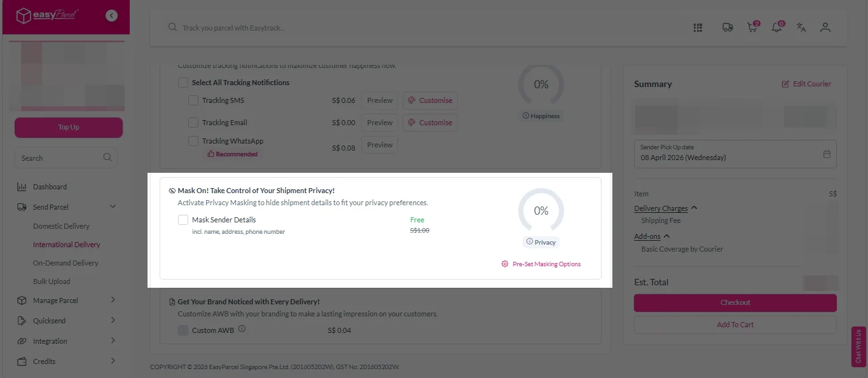Enable the Mask Sender Details checkbox
This screenshot has width=868, height=378.
[183, 220]
